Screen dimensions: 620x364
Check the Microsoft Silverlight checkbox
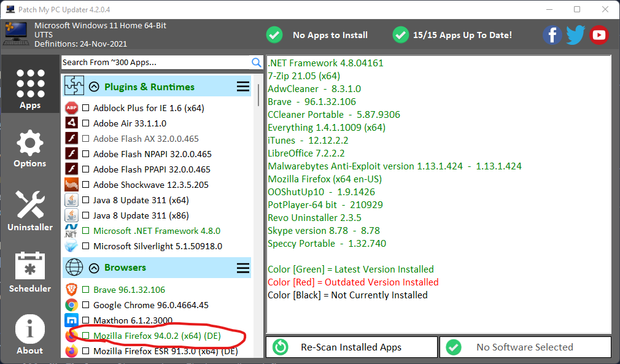[x=86, y=246]
